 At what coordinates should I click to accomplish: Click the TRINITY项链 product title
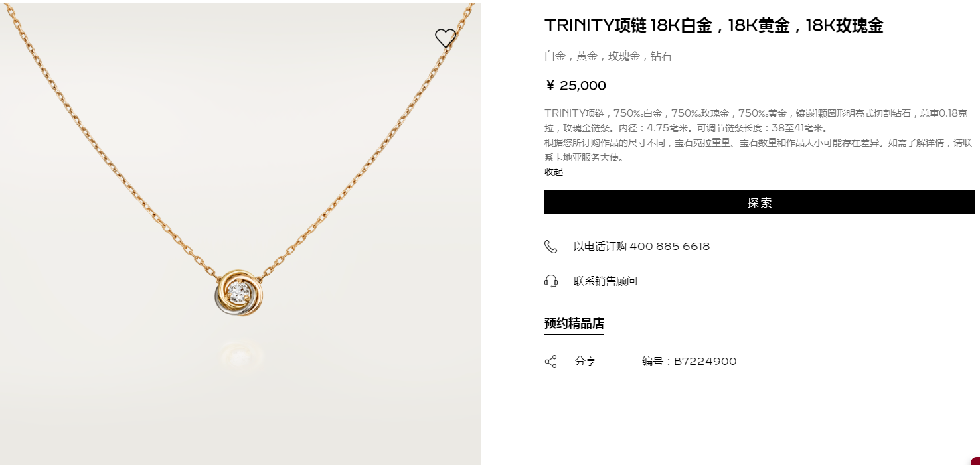pyautogui.click(x=714, y=26)
